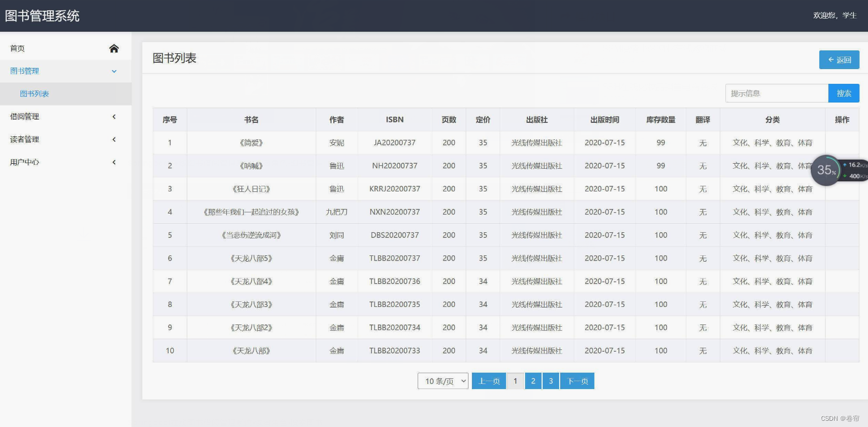Go to 上一页 in pagination
Viewport: 868px width, 427px height.
pyautogui.click(x=488, y=381)
